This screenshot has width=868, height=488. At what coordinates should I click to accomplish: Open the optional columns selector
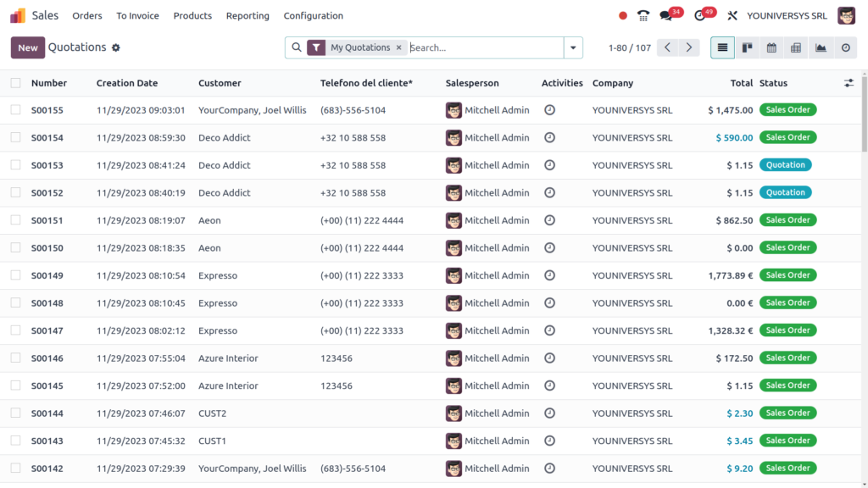[x=849, y=83]
